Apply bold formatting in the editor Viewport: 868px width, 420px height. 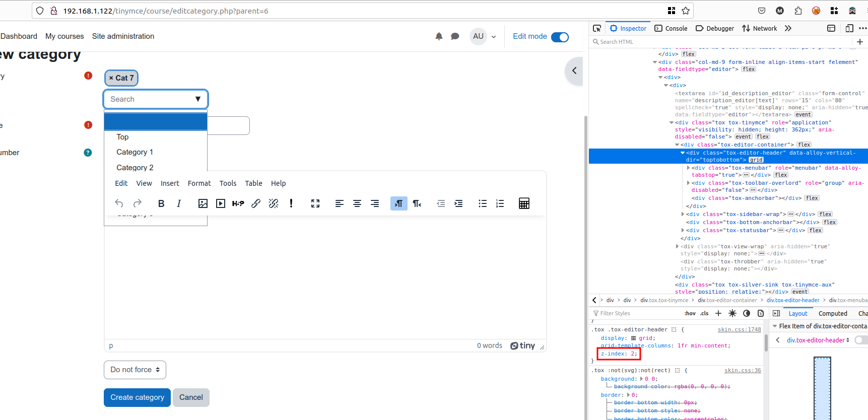pyautogui.click(x=161, y=203)
